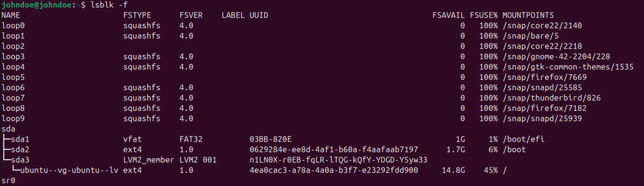Click the /snap/gtk-common-themes/1535 mount path

[x=568, y=67]
